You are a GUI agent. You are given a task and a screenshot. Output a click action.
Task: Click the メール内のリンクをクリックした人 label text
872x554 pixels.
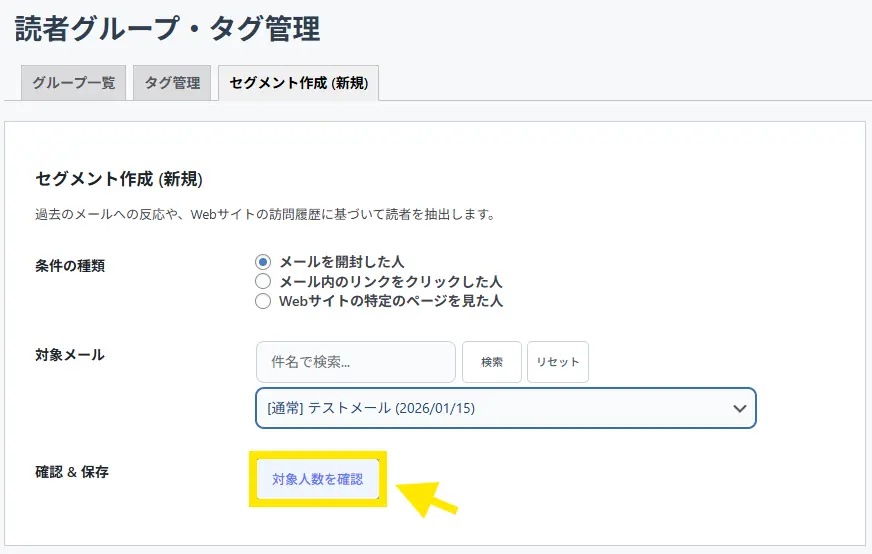390,281
